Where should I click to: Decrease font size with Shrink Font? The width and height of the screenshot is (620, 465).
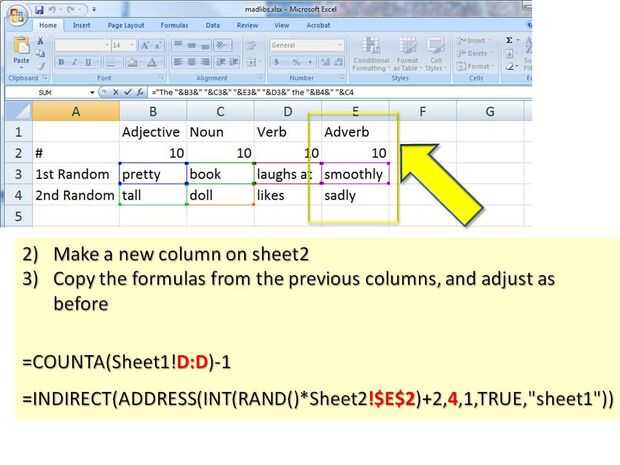tap(158, 45)
